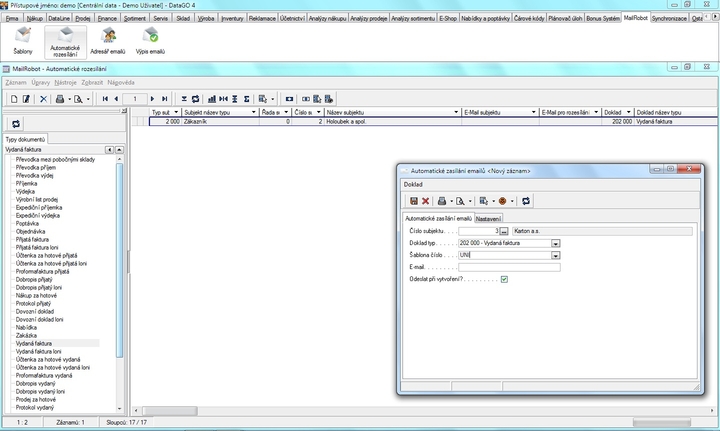Open the Úpravy menu
The image size is (720, 431).
tap(40, 83)
